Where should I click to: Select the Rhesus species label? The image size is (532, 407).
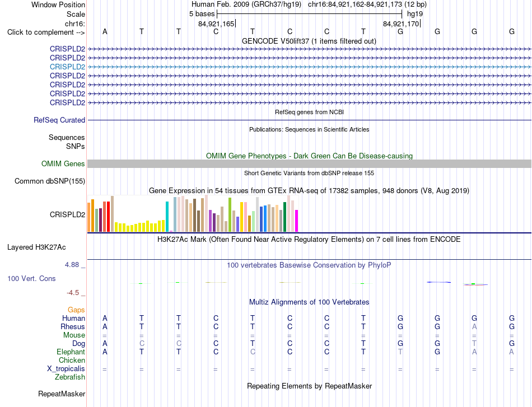coord(73,326)
